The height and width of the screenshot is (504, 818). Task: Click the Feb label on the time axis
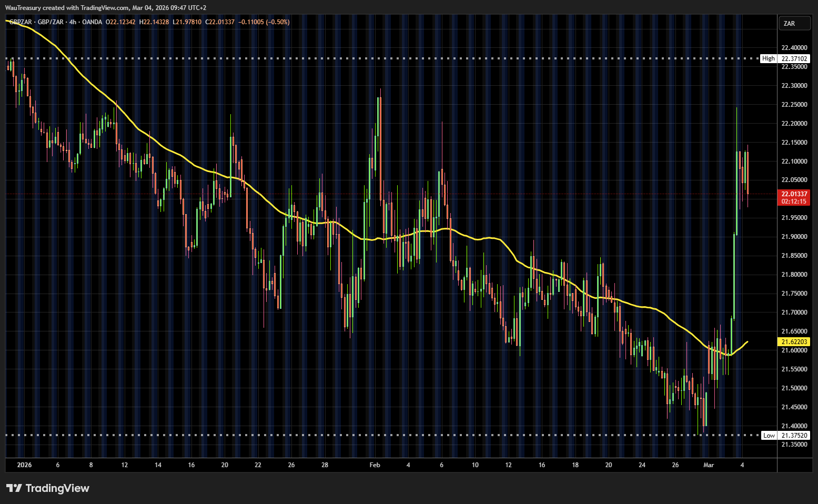[375, 465]
